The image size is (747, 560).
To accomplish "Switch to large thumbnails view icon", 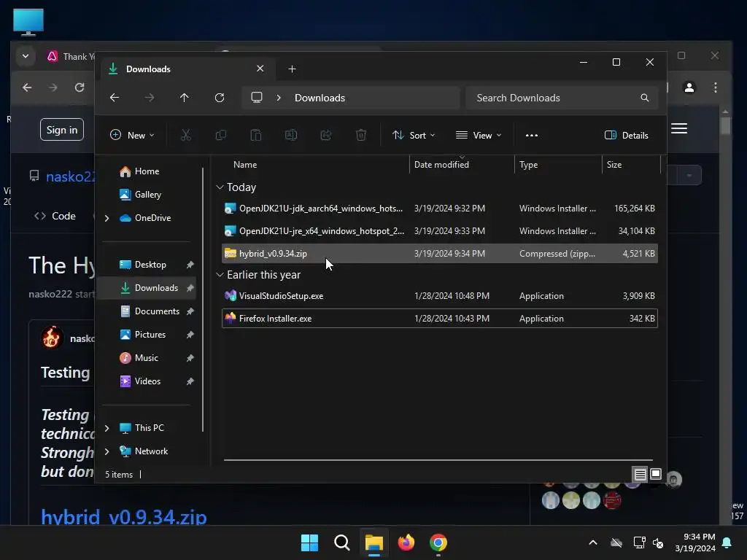I will (656, 474).
